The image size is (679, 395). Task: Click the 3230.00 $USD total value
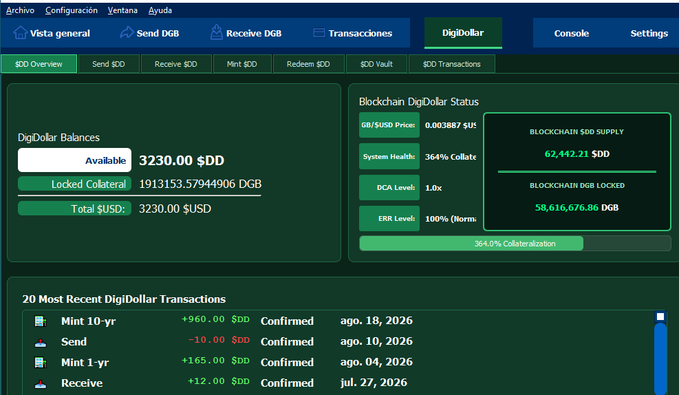[x=175, y=209]
